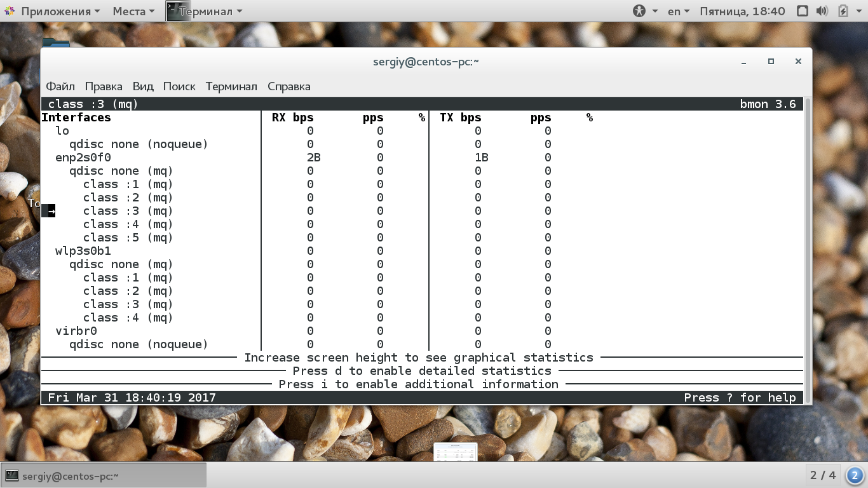This screenshot has height=488, width=868.
Task: Switch workspace using 2 / 4 indicator
Action: 823,475
